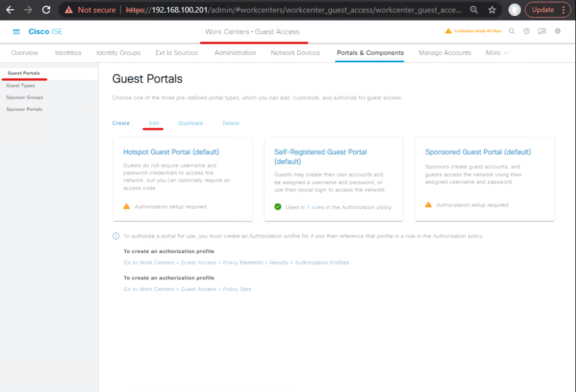
Task: Click the browser zoom magnifier icon
Action: [474, 10]
